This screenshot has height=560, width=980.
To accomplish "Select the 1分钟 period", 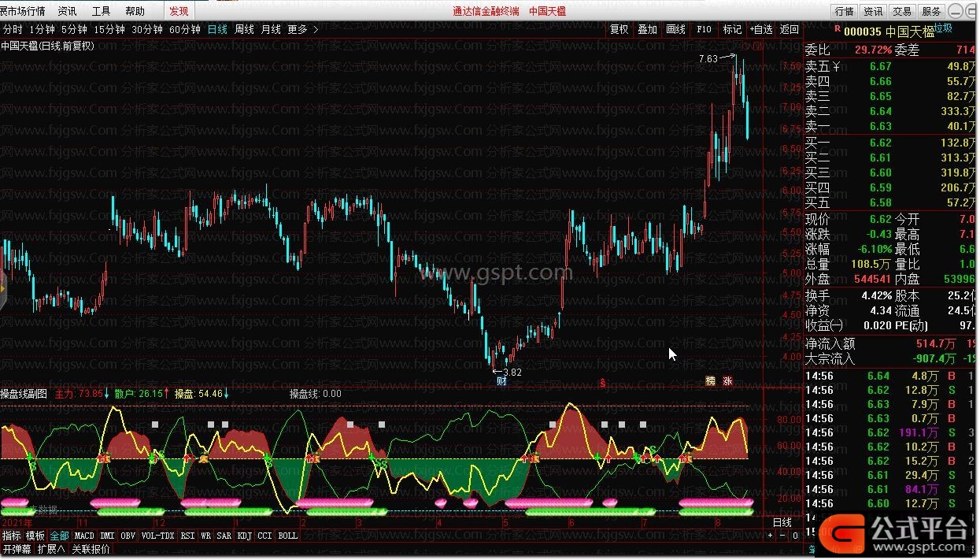I will (42, 29).
